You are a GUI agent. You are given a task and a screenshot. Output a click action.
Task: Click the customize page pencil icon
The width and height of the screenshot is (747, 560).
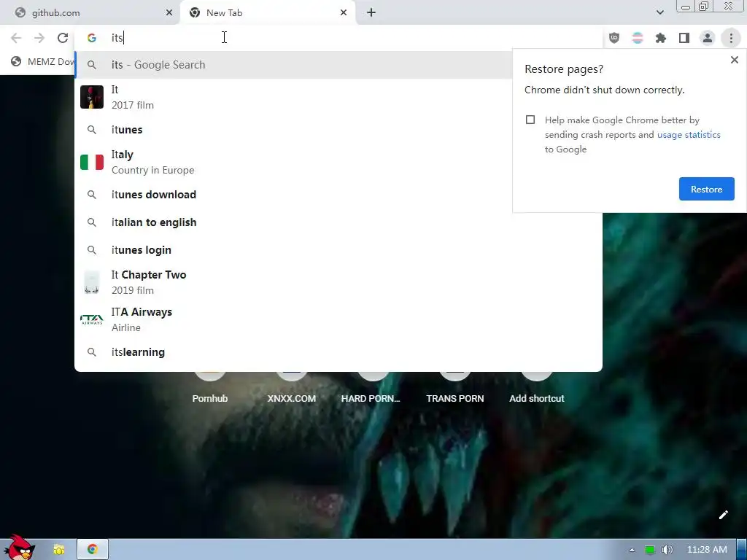tap(723, 515)
